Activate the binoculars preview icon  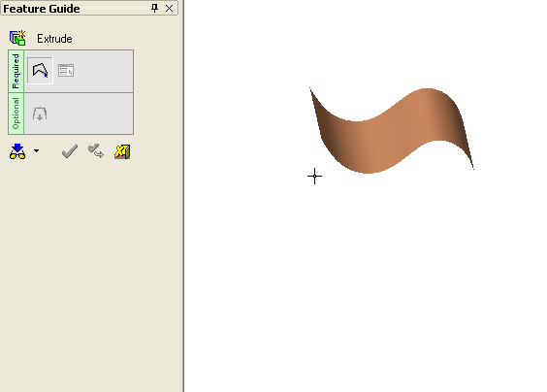pyautogui.click(x=17, y=151)
